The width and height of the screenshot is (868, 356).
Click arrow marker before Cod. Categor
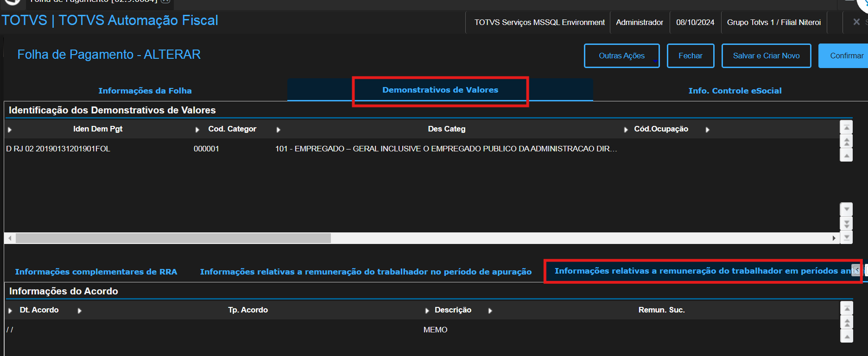pyautogui.click(x=197, y=130)
